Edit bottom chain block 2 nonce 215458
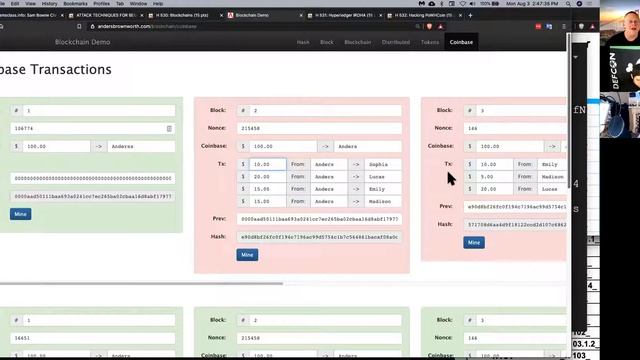Viewport: 640px width, 360px height. [319, 338]
